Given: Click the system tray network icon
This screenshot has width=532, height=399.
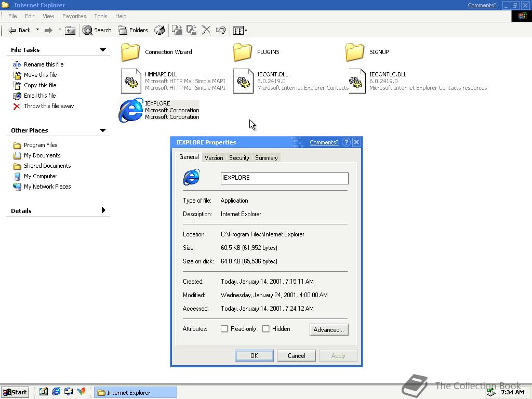Looking at the screenshot, I should [491, 393].
